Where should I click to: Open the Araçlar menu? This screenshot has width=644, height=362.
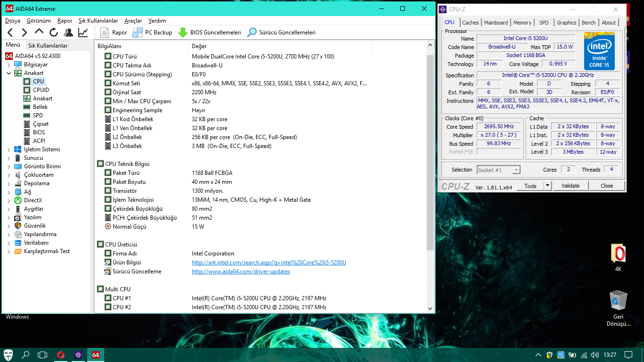click(x=133, y=21)
